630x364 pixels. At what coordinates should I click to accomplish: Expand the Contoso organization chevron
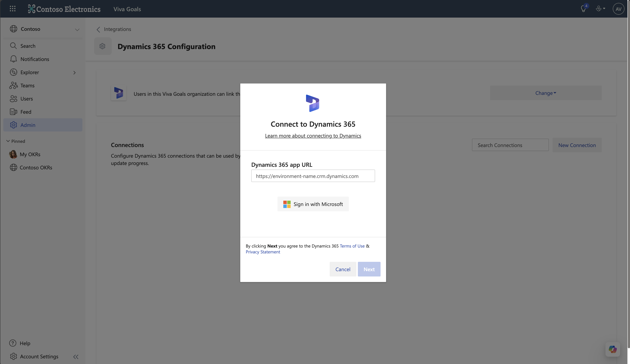(x=77, y=29)
